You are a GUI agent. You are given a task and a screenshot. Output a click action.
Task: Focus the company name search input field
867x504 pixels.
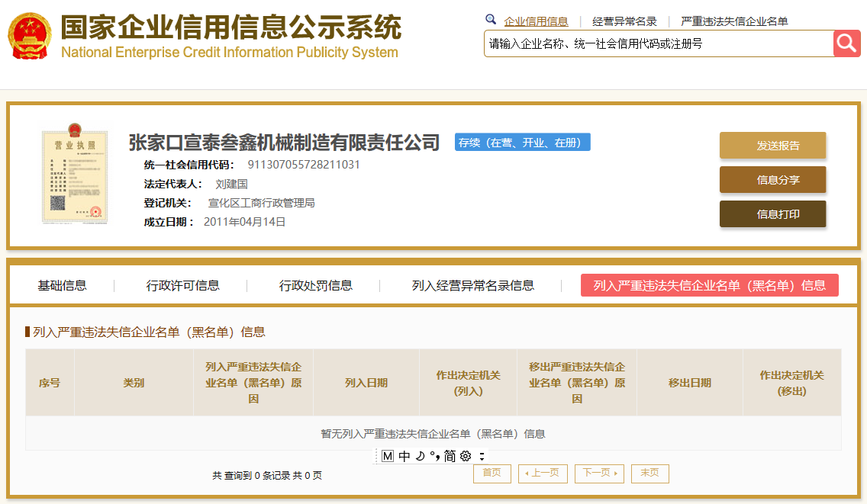click(659, 43)
